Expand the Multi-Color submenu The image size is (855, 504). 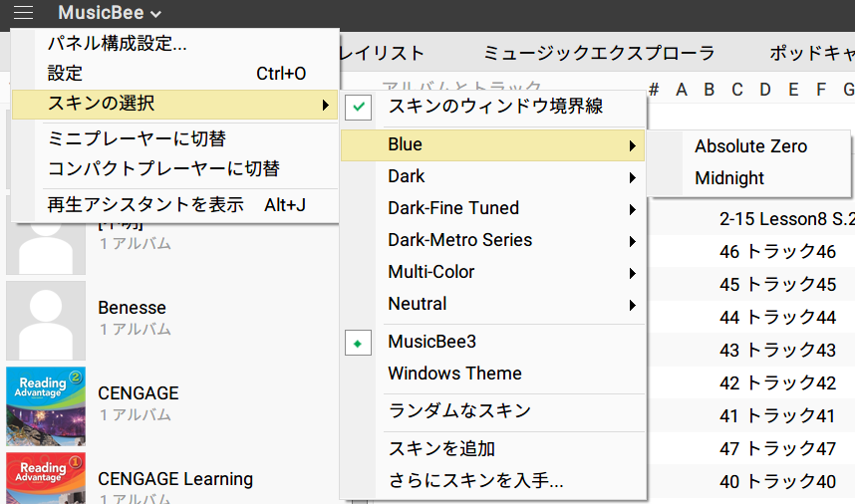click(493, 272)
